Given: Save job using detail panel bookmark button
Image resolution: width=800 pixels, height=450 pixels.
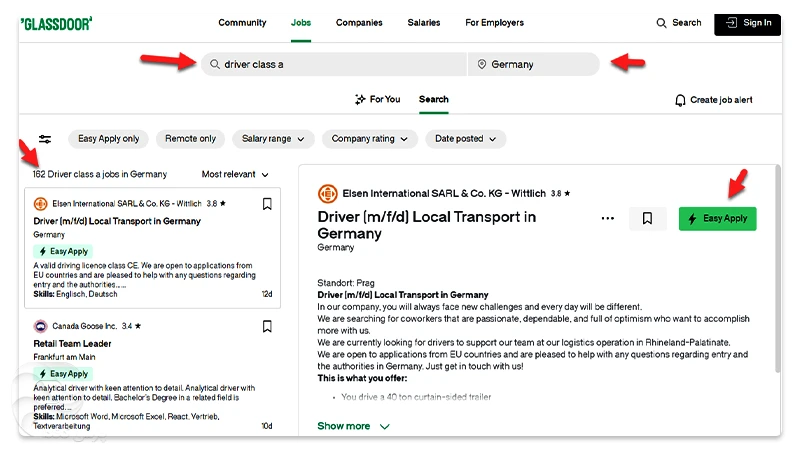Looking at the screenshot, I should 647,218.
